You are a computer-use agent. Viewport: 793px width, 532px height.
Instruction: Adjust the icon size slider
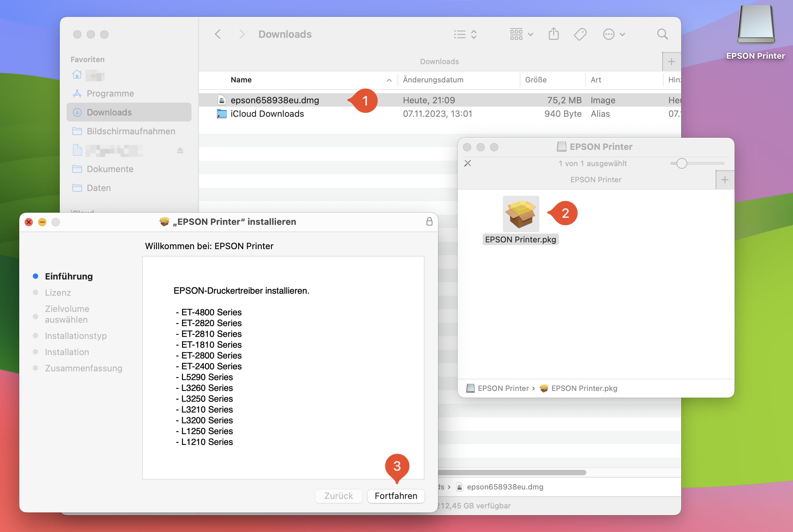(681, 163)
